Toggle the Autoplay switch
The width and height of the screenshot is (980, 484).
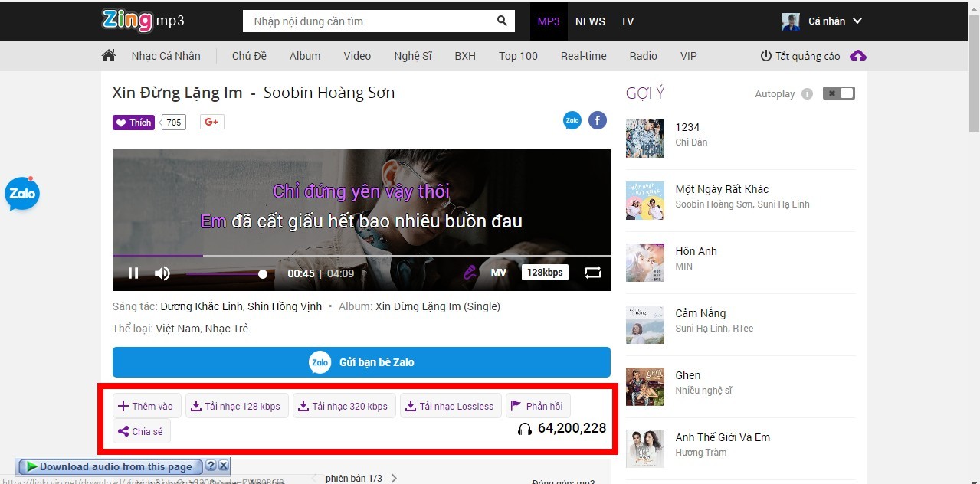click(838, 93)
